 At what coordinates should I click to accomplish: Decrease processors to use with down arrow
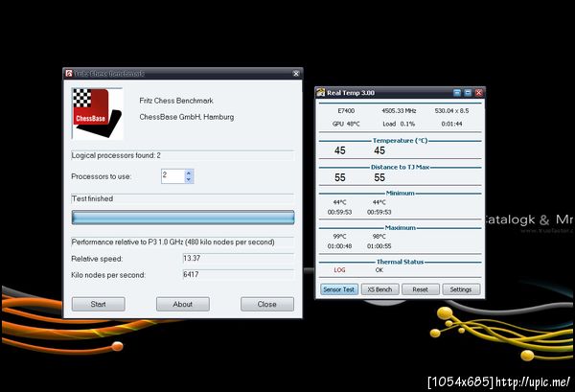[189, 179]
